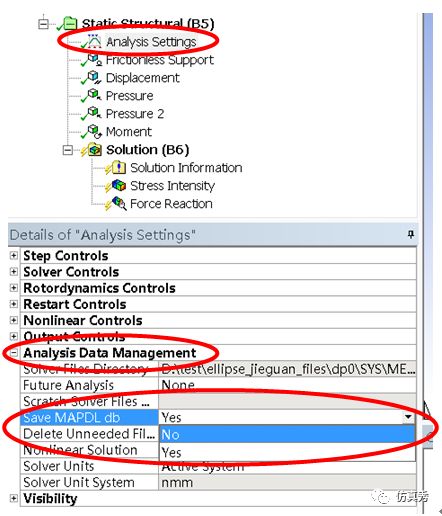The width and height of the screenshot is (442, 516).
Task: Choose No in Save MAPDL db dropdown
Action: [x=287, y=435]
